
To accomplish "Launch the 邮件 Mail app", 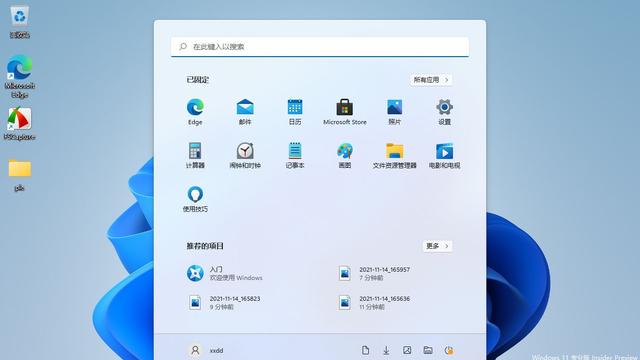I will 245,111.
